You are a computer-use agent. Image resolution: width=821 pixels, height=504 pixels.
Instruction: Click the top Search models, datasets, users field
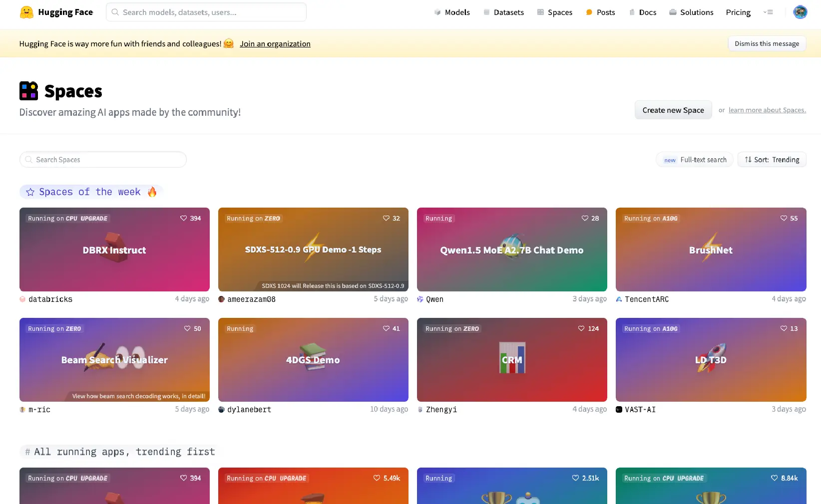206,12
